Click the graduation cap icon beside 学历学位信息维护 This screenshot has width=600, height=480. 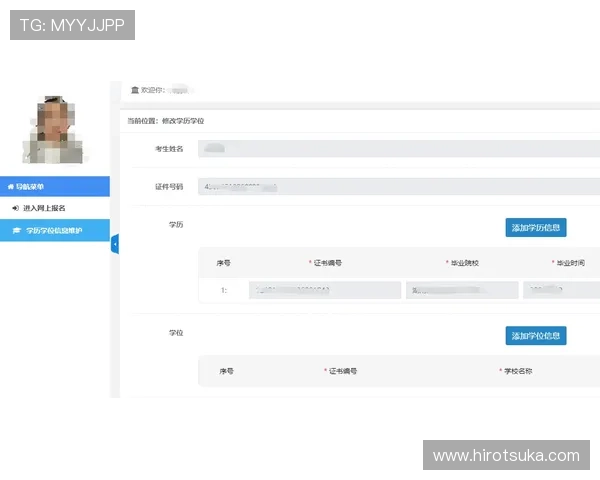[16, 230]
